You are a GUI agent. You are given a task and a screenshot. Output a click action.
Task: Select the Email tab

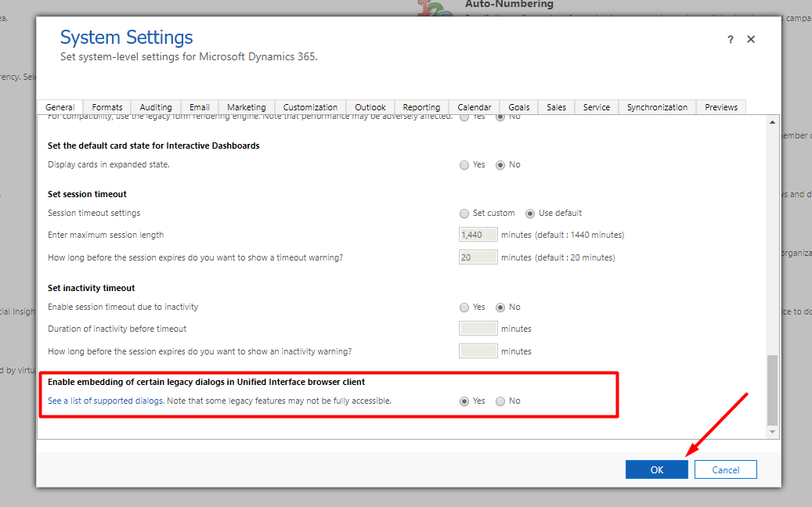[200, 107]
